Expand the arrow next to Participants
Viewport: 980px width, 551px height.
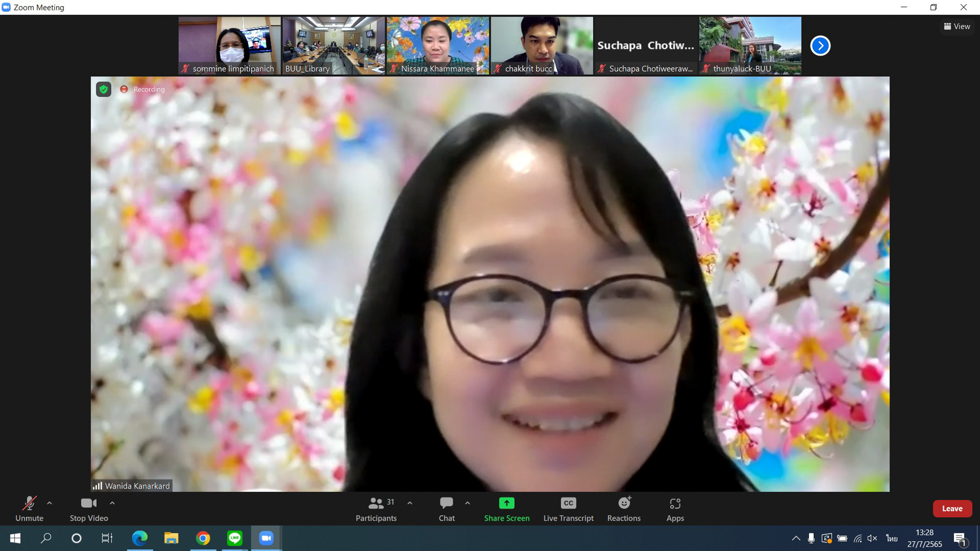point(410,503)
